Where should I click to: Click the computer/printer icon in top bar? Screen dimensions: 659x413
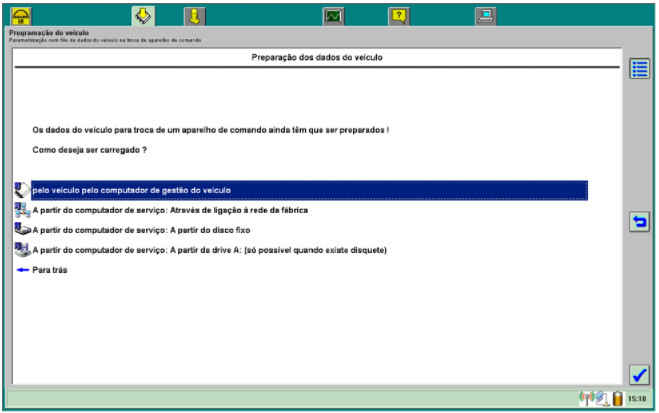(x=484, y=15)
